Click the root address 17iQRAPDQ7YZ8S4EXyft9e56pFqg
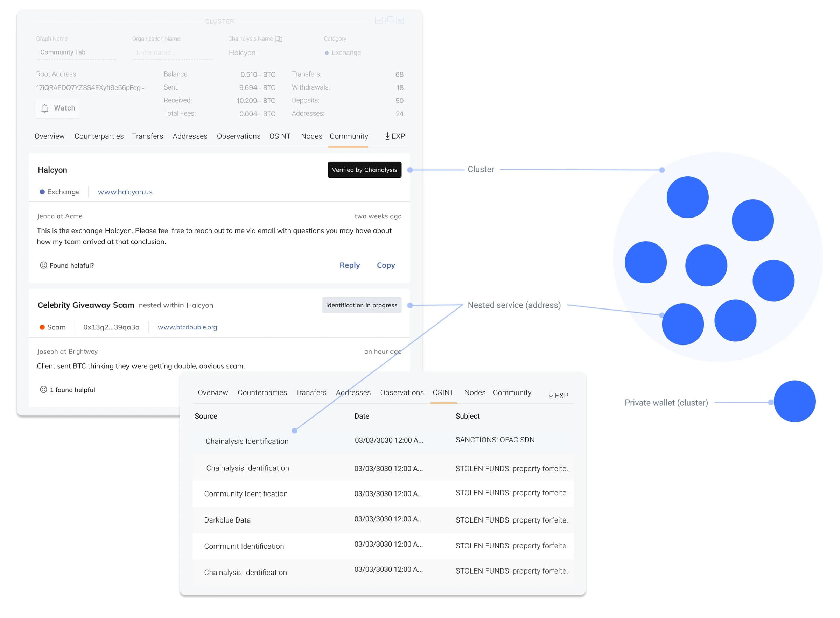This screenshot has width=840, height=618. tap(90, 87)
